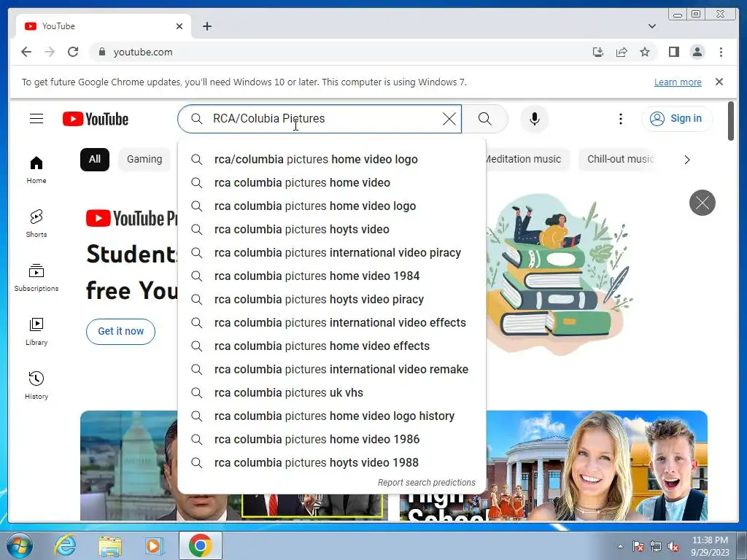Image resolution: width=747 pixels, height=560 pixels.
Task: Open Chrome profile avatar
Action: pyautogui.click(x=697, y=52)
